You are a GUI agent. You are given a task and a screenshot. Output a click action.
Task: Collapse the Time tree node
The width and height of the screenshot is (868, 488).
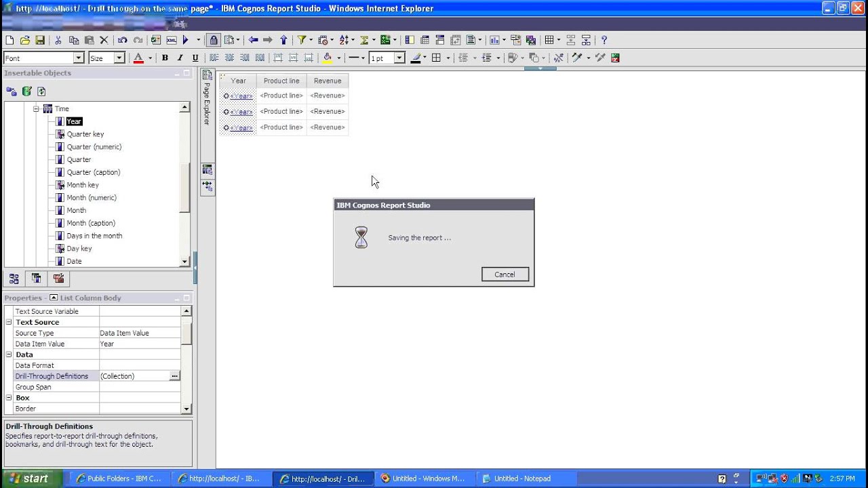coord(36,108)
